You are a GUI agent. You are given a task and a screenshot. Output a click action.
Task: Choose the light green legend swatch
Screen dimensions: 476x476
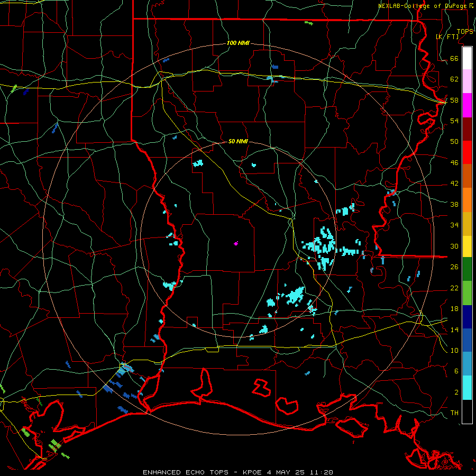coord(467,293)
